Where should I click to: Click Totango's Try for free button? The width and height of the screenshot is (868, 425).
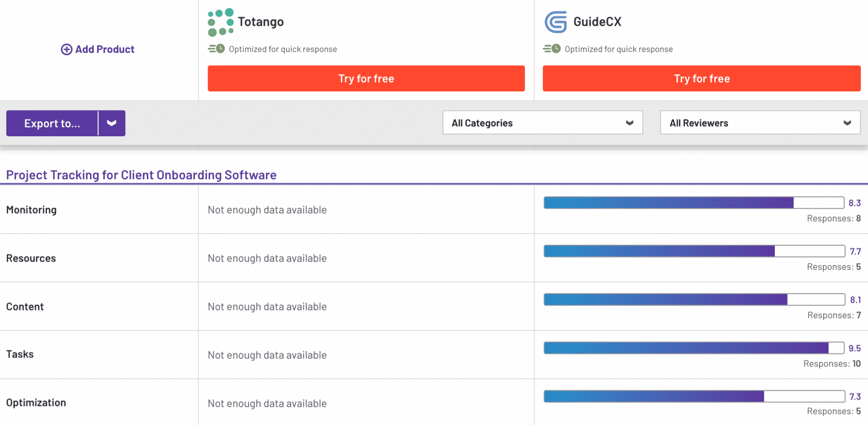[x=366, y=78]
